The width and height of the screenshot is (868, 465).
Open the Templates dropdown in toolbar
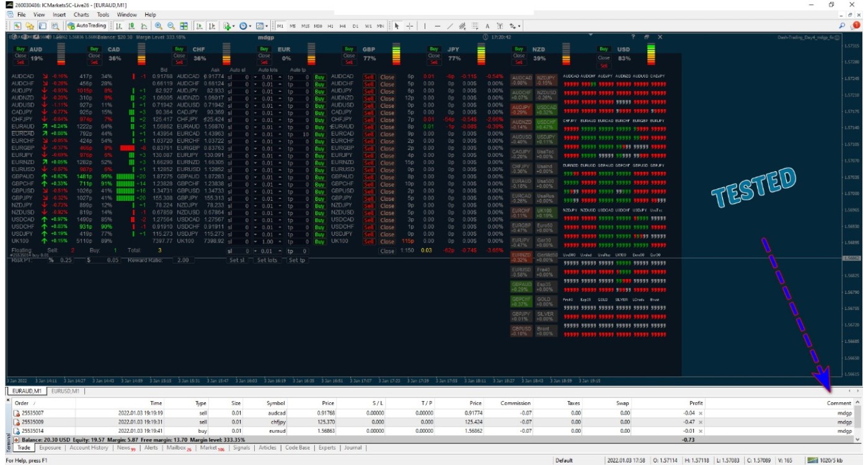click(267, 26)
